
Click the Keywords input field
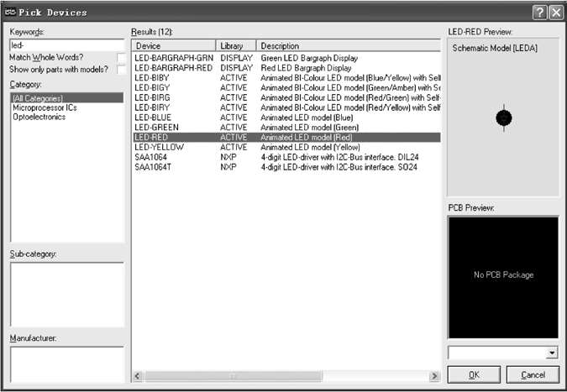(x=66, y=45)
